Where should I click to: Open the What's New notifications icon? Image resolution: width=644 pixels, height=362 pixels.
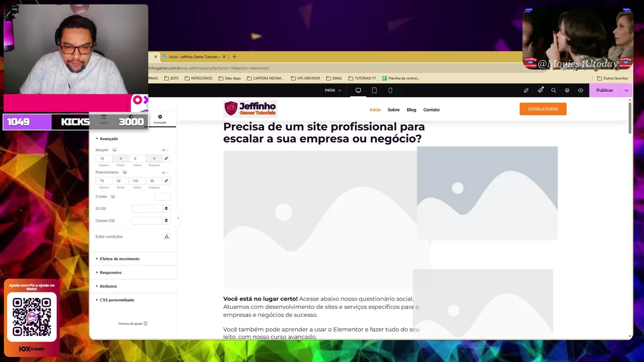point(540,90)
